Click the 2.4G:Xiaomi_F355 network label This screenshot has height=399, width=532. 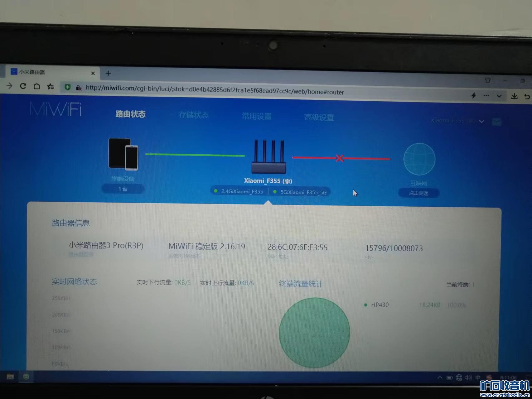click(x=242, y=191)
